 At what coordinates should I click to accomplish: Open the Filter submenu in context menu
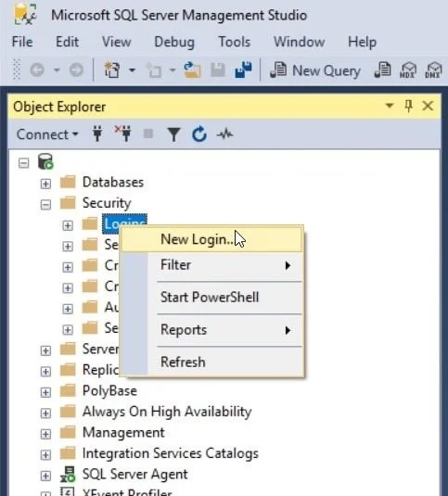click(x=211, y=265)
